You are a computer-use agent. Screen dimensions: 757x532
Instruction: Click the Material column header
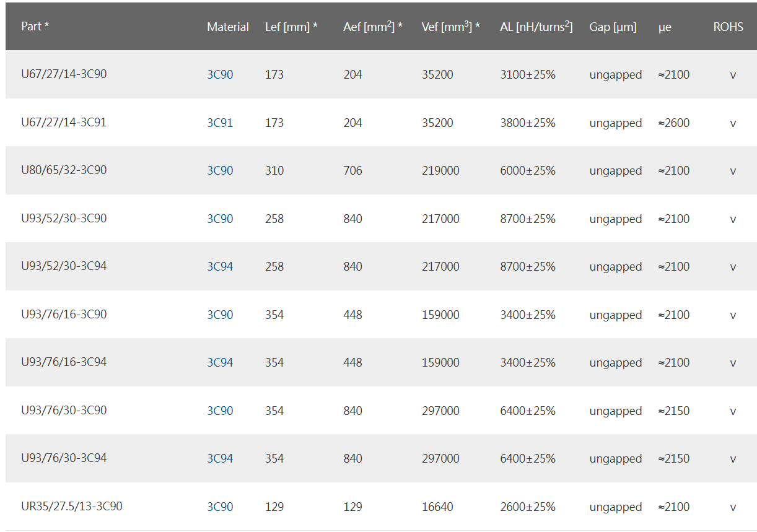click(x=228, y=27)
